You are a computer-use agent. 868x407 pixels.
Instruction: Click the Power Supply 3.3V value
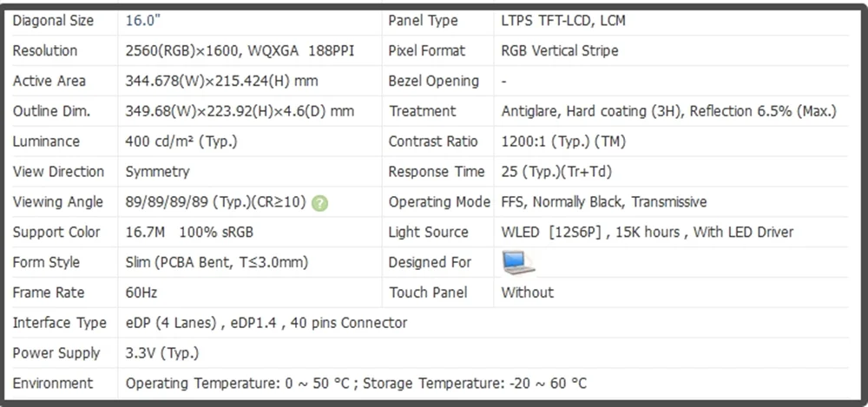pos(161,353)
